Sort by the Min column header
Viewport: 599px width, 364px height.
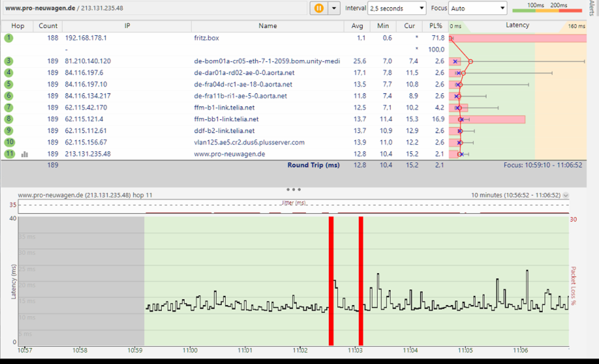(x=383, y=26)
